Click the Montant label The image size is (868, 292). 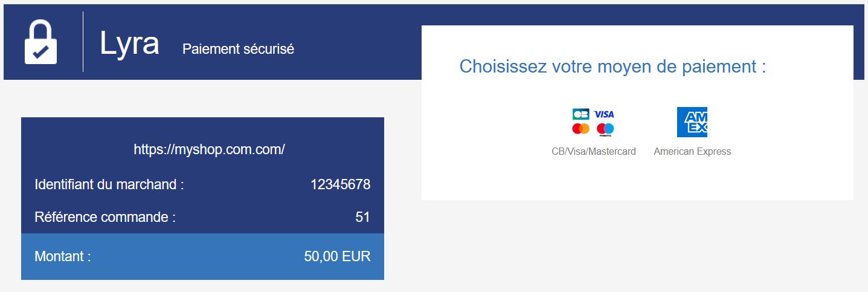[x=63, y=256]
